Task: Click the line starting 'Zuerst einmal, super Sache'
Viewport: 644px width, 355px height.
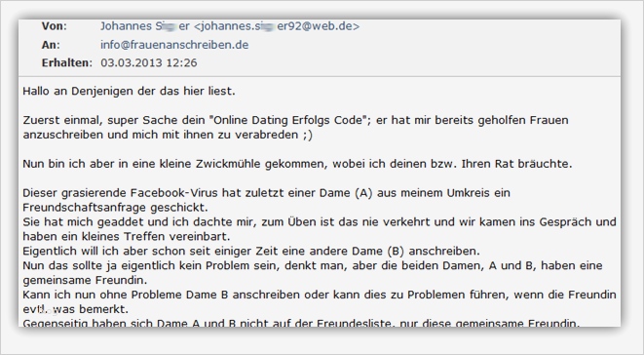Action: click(x=296, y=120)
